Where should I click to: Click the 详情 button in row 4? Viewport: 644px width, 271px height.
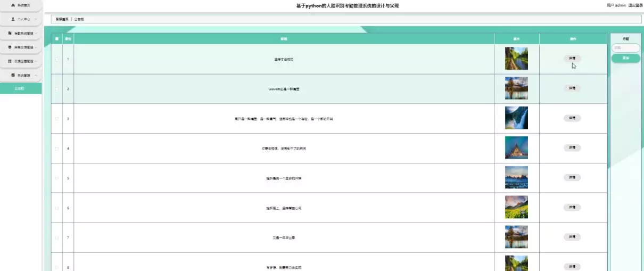572,148
